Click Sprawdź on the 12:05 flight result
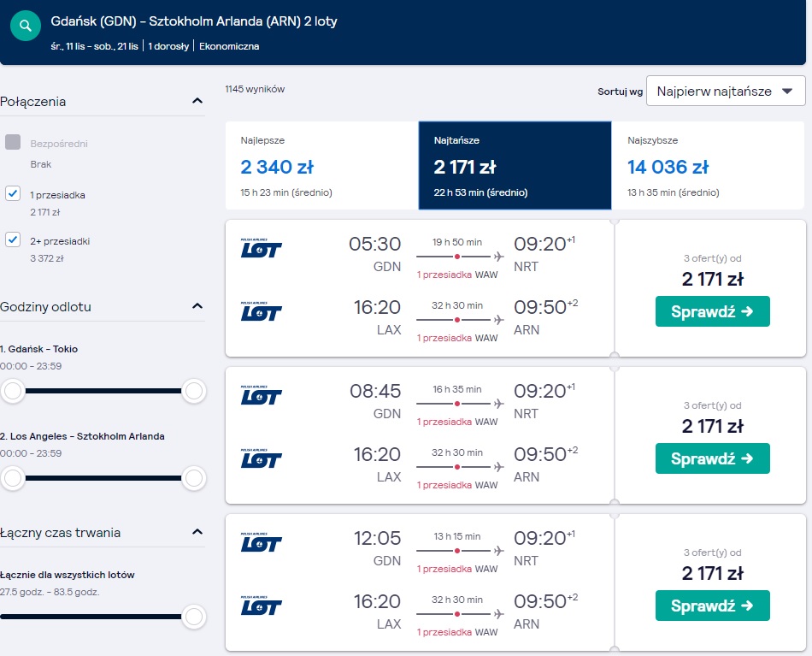The height and width of the screenshot is (656, 812). coord(712,606)
